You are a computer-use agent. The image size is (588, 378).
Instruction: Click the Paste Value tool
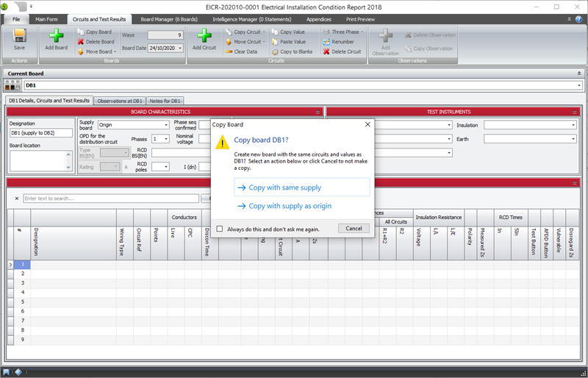[288, 42]
